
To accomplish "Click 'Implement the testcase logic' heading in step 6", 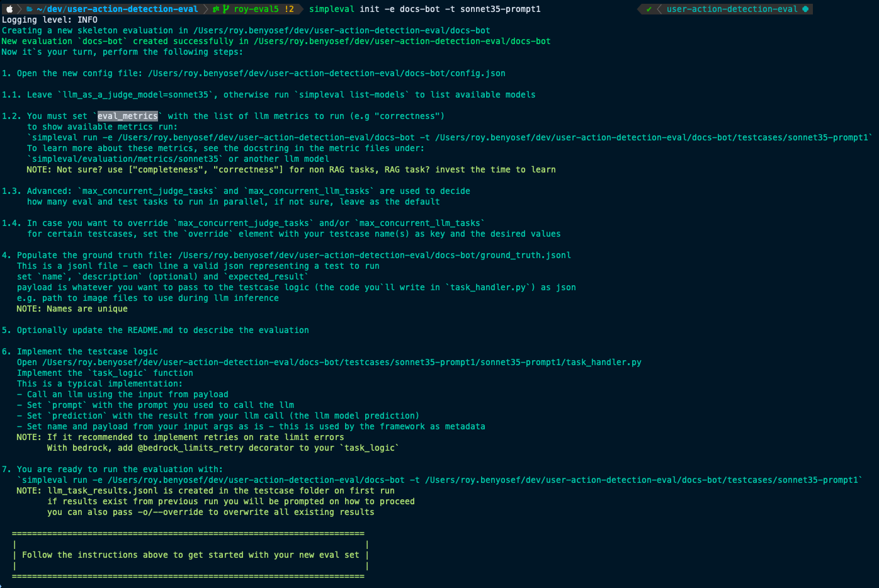I will click(x=88, y=351).
